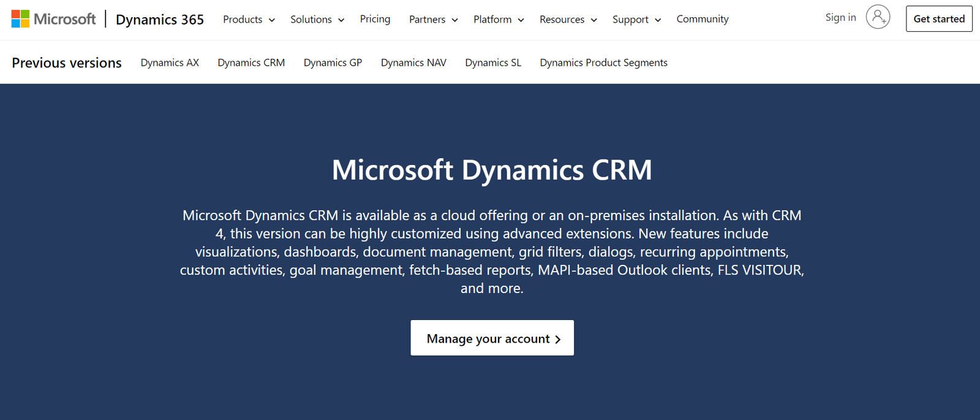Open Dynamics Product Segments tab

tap(603, 63)
